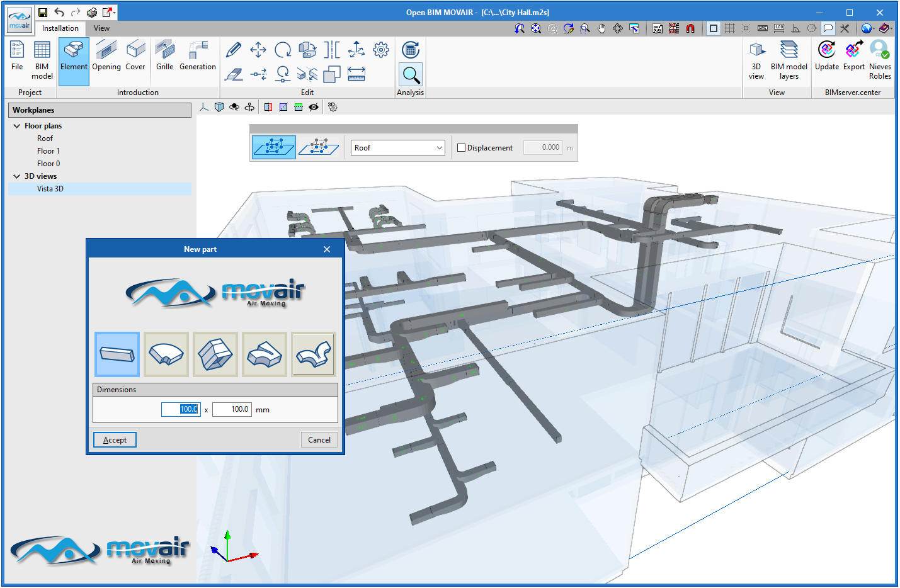Viewport: 900px width, 588px height.
Task: Switch to the View ribbon tab
Action: click(101, 28)
